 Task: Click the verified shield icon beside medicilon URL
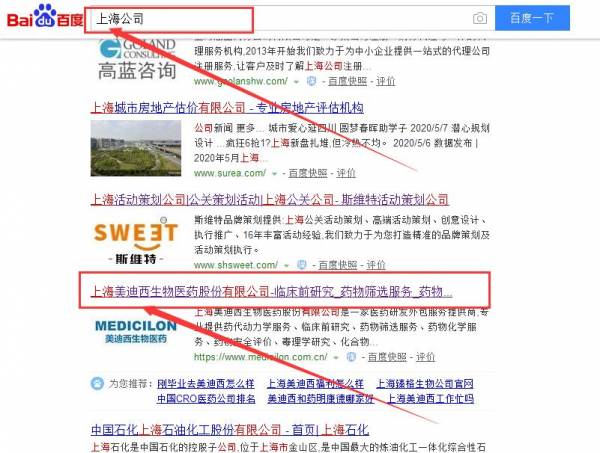click(x=351, y=357)
